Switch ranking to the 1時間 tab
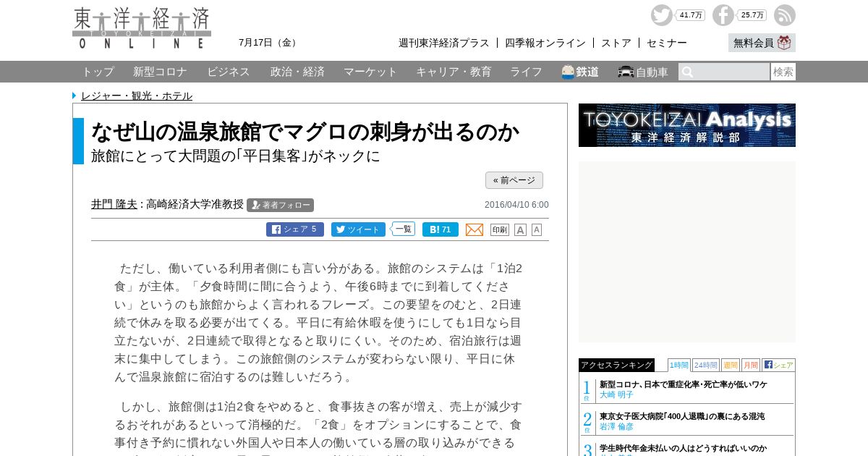The height and width of the screenshot is (456, 868). tap(679, 365)
